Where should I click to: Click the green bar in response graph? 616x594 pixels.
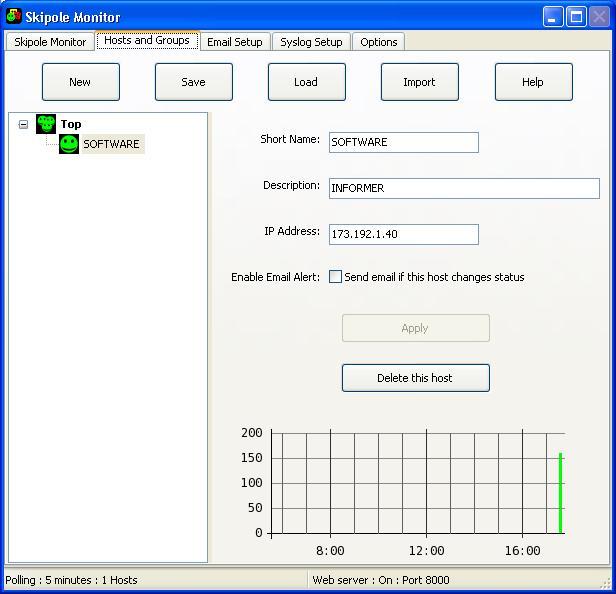[561, 493]
